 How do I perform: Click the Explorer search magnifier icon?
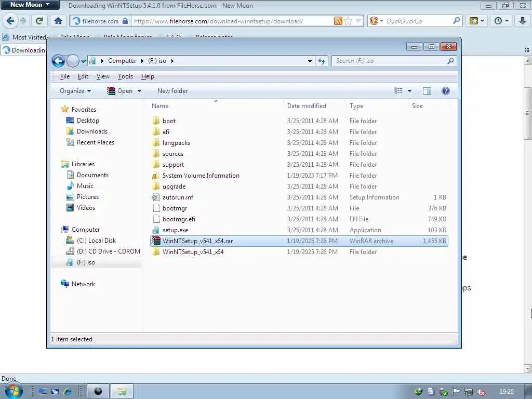coord(450,61)
